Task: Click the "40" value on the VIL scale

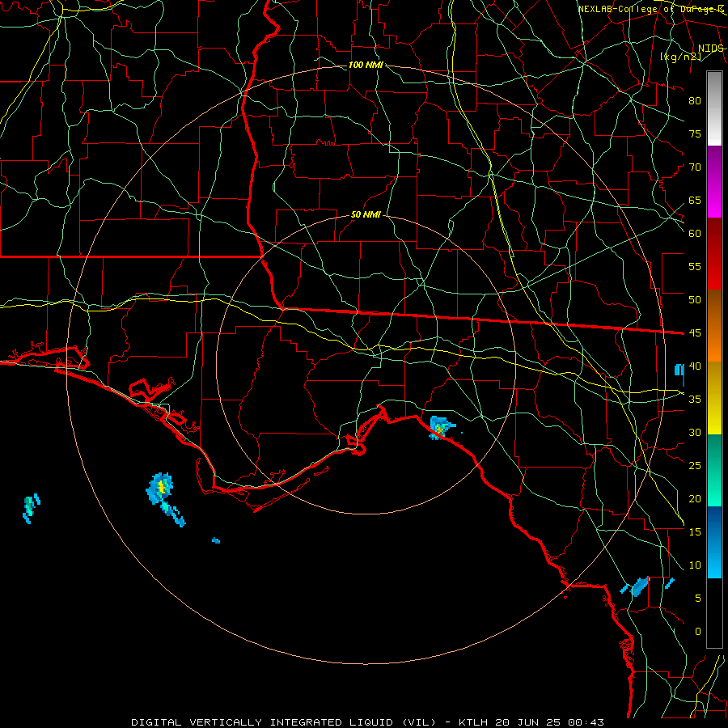Action: click(x=695, y=366)
